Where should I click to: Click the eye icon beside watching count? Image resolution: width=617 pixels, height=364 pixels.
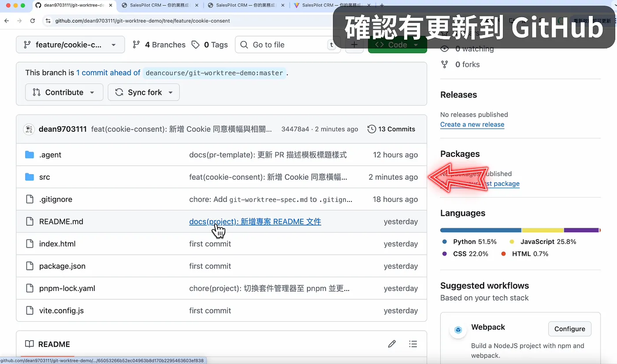point(445,49)
